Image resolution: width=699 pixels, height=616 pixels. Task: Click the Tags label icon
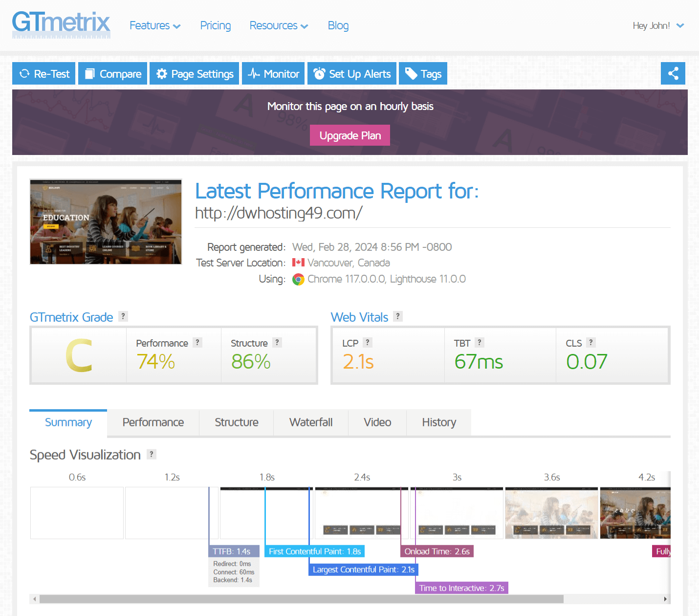[412, 73]
